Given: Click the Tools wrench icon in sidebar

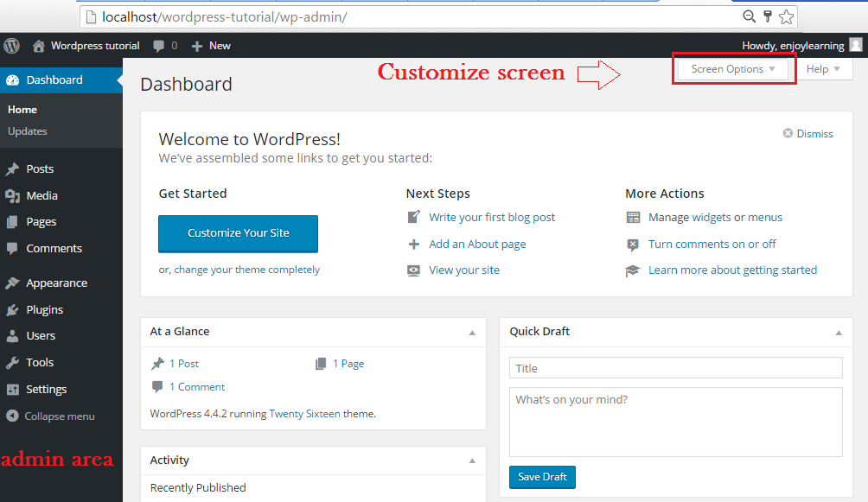Looking at the screenshot, I should point(12,363).
